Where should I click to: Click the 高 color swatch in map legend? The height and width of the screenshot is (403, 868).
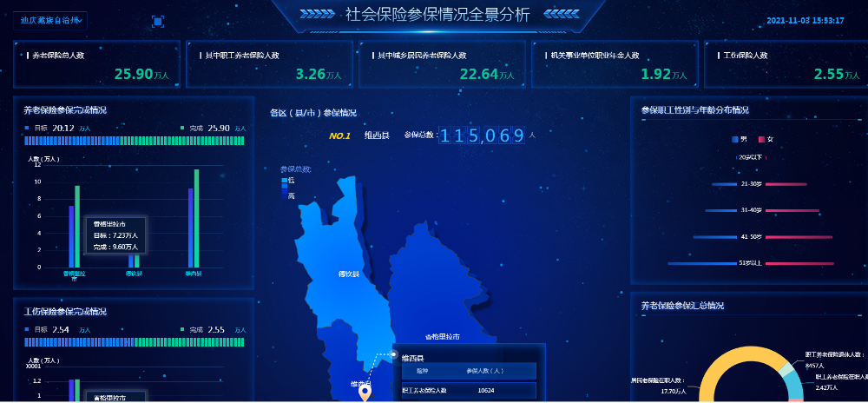[285, 196]
